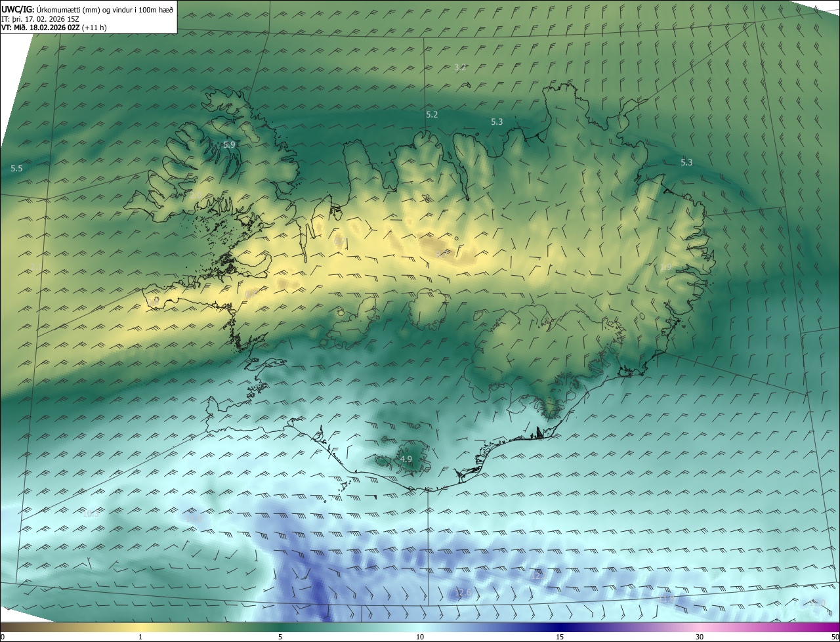Click the 1 tick label on the color scale
Viewport: 840px width, 642px height.
point(140,637)
